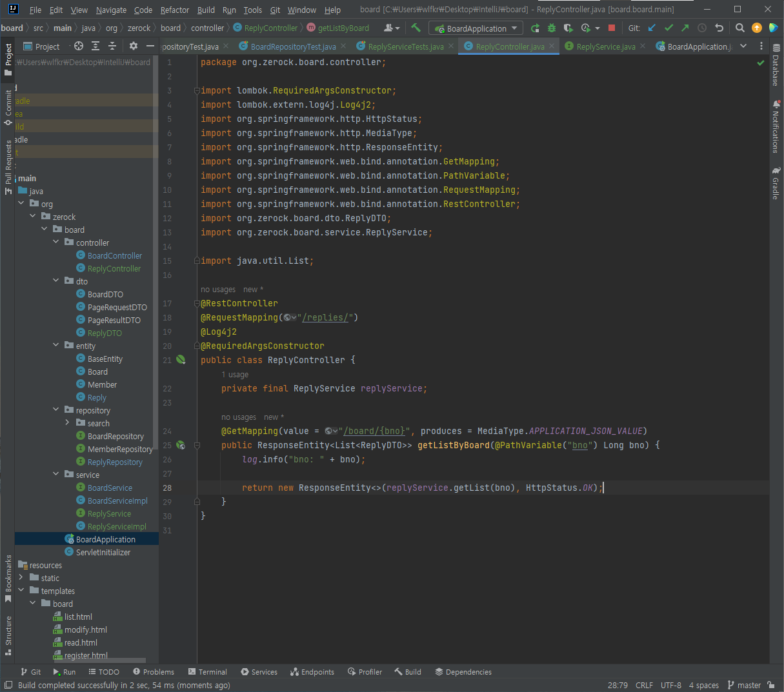This screenshot has width=784, height=692.
Task: Click the green inspection checkmark in the editor
Action: 761,63
